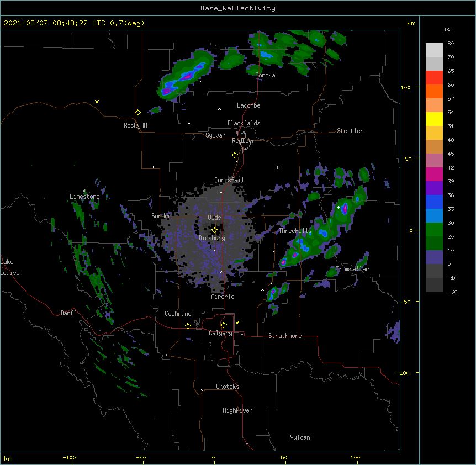Select the yellow diamond marker south of RedDeer
The height and width of the screenshot is (465, 476).
coord(235,155)
